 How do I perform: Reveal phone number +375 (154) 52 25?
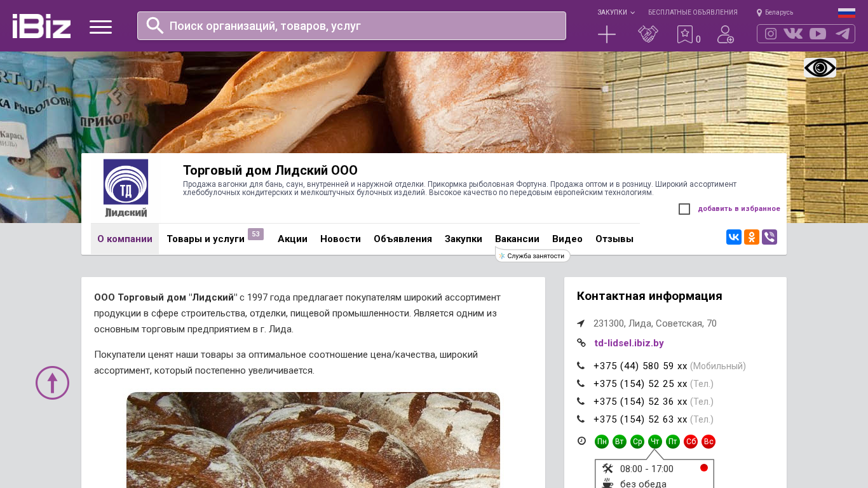tap(641, 384)
